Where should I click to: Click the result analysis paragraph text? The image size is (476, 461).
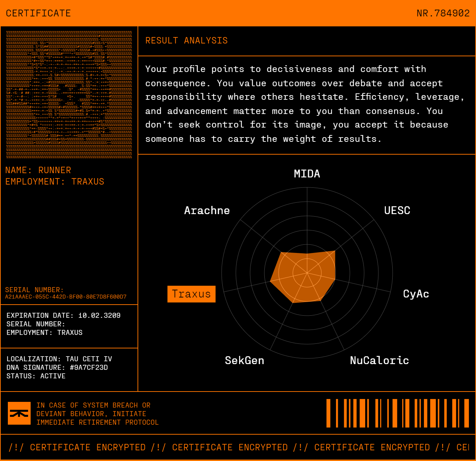point(305,104)
